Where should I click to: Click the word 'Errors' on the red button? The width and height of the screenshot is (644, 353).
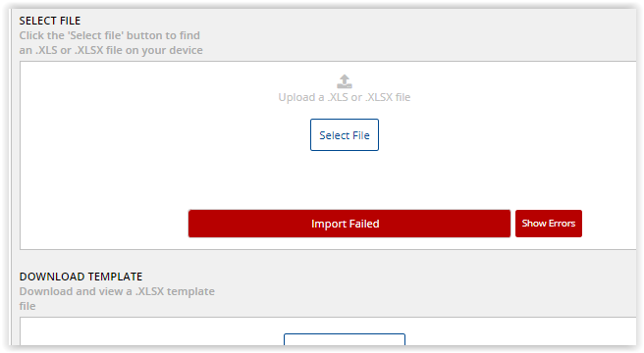(x=562, y=224)
